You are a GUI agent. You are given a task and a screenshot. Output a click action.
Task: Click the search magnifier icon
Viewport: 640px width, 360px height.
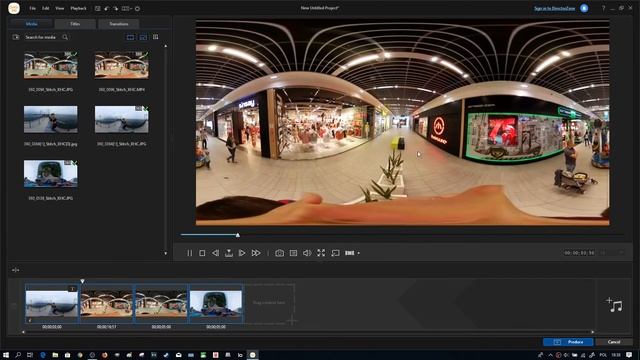(65, 37)
